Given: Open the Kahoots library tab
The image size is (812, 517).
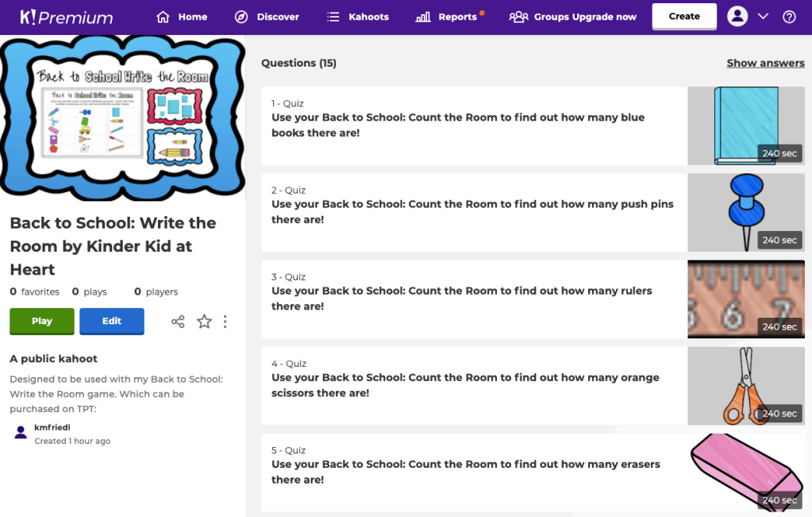Looking at the screenshot, I should tap(358, 17).
